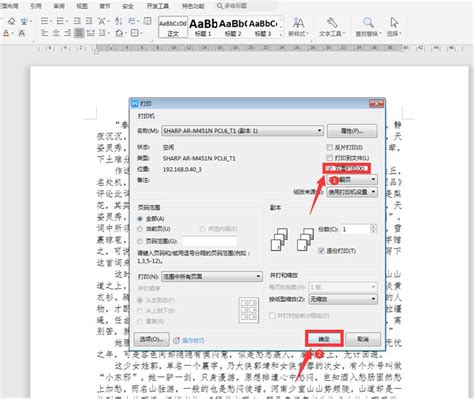
Task: Apply 标题 2 heading style
Action: [233, 27]
